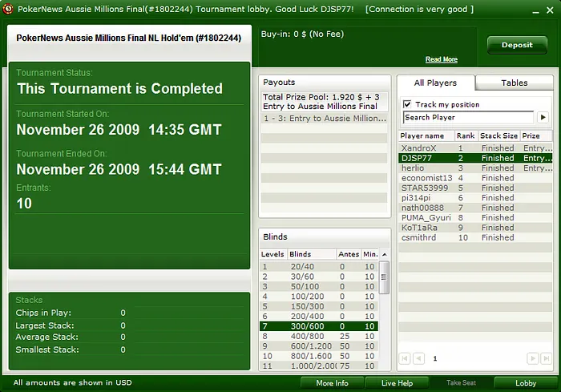Select highlighted blind level 7 row 300/600

(x=319, y=326)
